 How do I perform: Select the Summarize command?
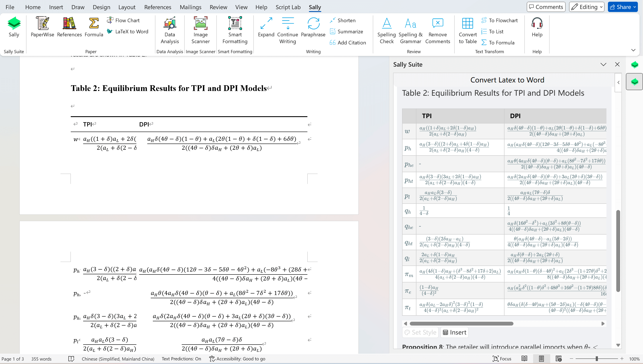346,31
